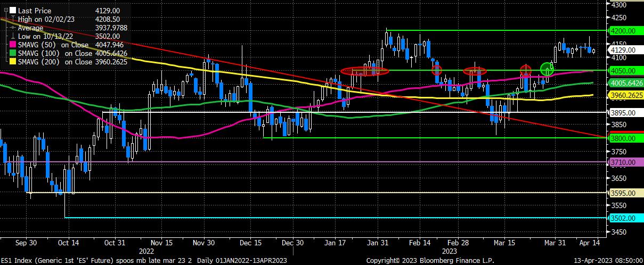Click the 3550 price axis tick
Viewport: 644px width, 265px height.
(x=619, y=204)
